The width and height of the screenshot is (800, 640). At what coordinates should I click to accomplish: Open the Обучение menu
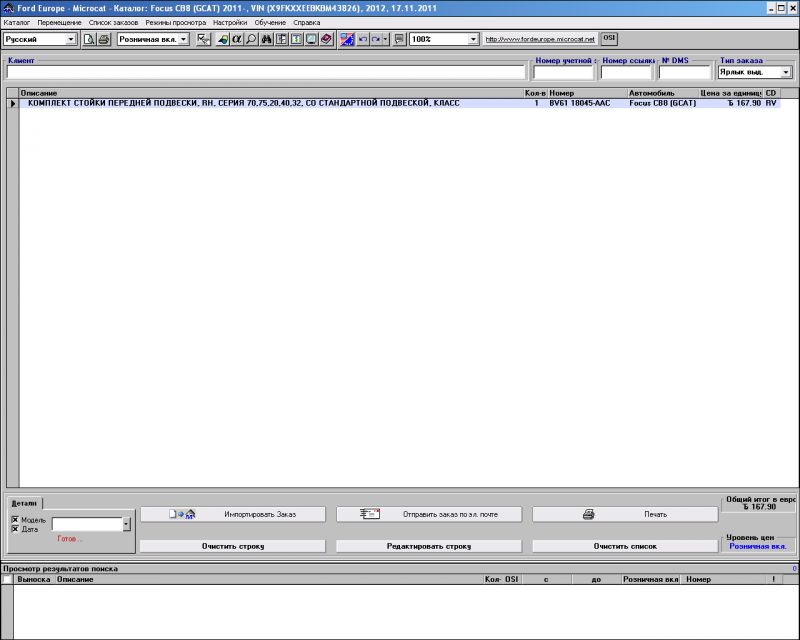270,22
